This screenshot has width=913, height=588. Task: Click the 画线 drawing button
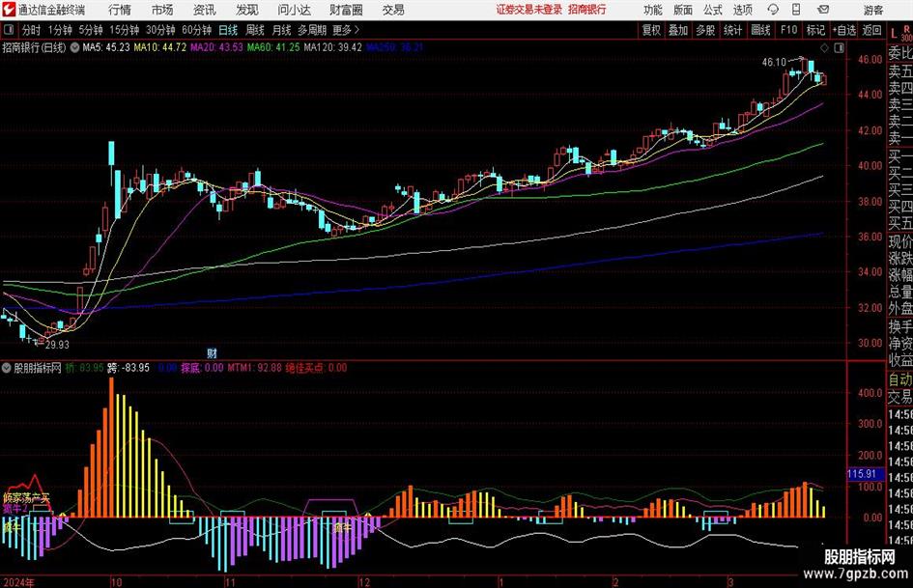click(760, 30)
